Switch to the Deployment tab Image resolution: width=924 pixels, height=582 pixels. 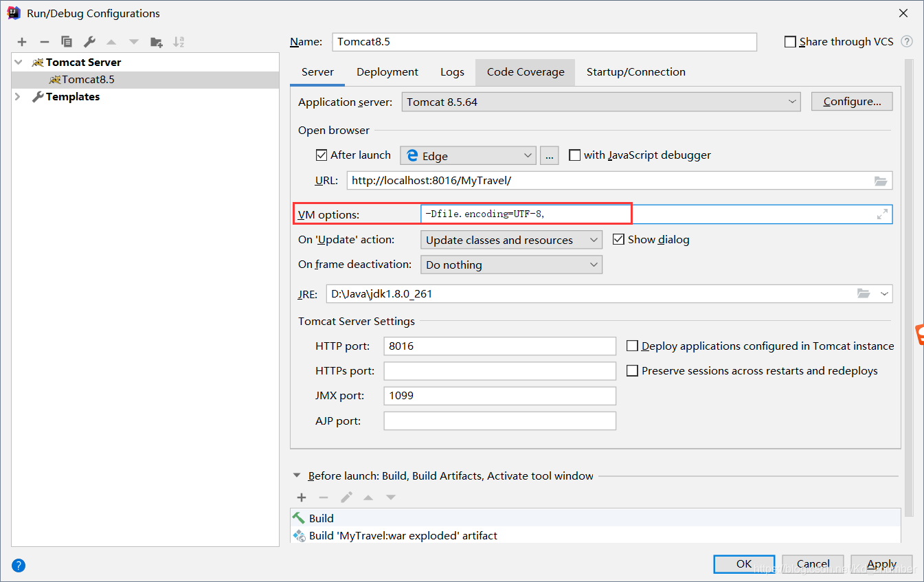(x=387, y=72)
